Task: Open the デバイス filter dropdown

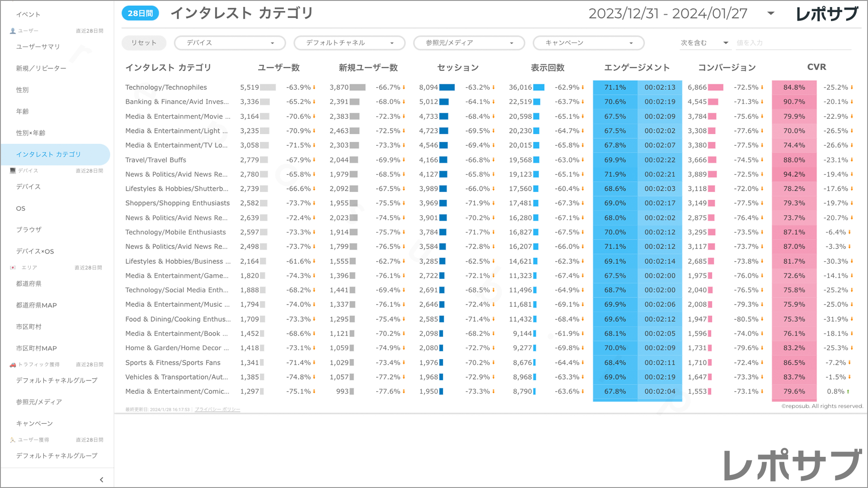Action: coord(230,43)
